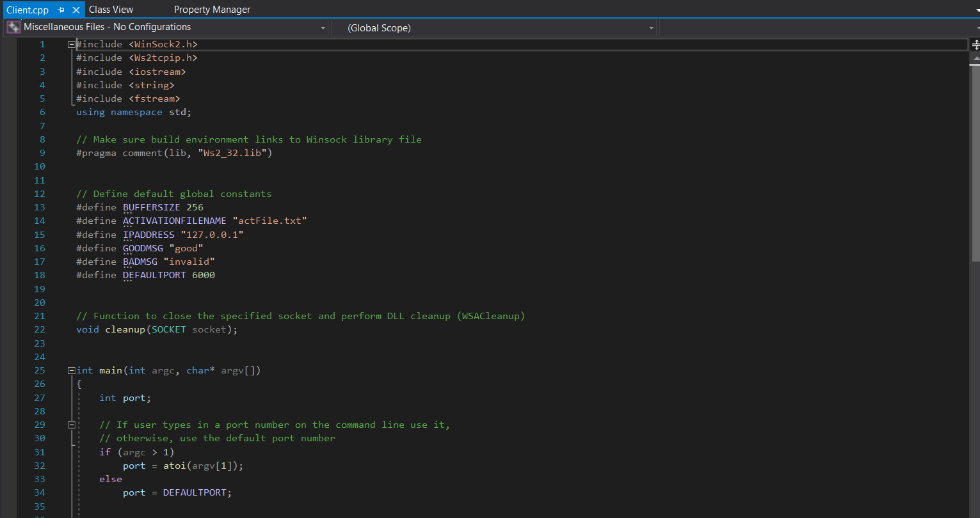
Task: Collapse the main function fold marker
Action: (x=70, y=370)
